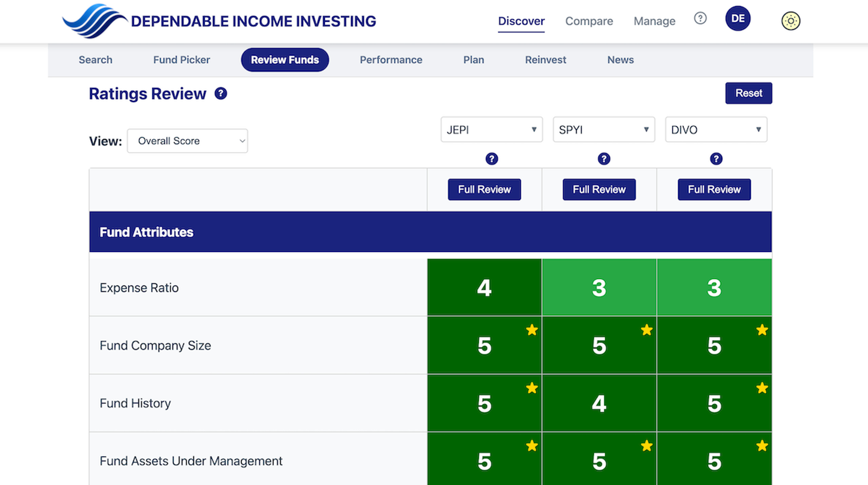868x485 pixels.
Task: Open the SPYI fund dropdown
Action: click(x=604, y=129)
